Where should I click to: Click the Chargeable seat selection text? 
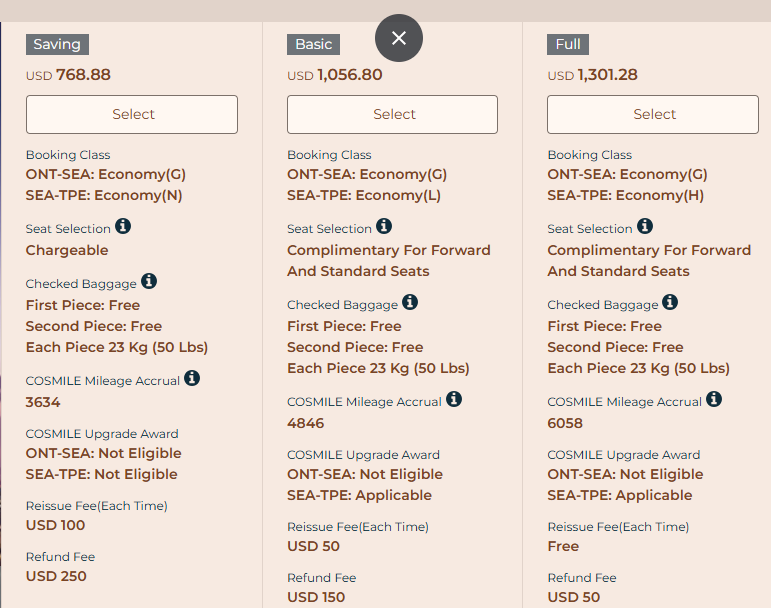tap(67, 250)
